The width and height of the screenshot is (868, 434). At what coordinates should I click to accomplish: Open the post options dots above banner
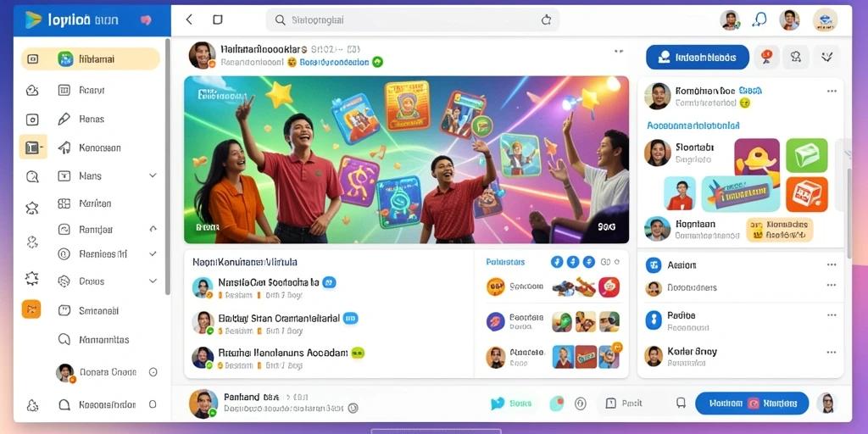pyautogui.click(x=619, y=51)
